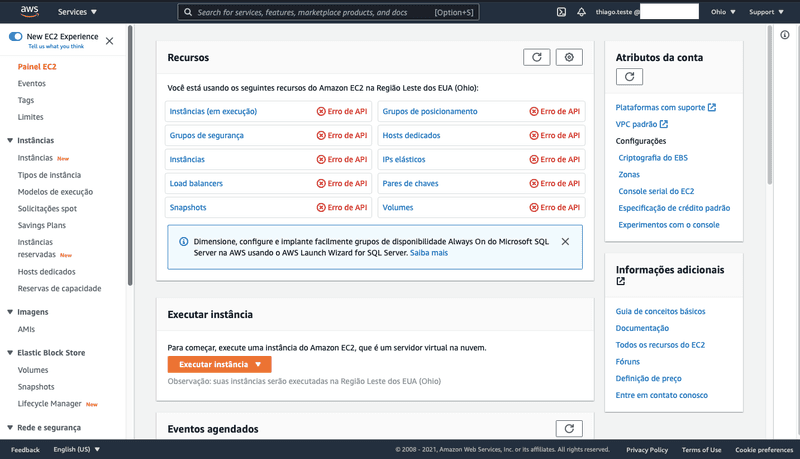Open IPs elásticos resource link

pyautogui.click(x=404, y=159)
